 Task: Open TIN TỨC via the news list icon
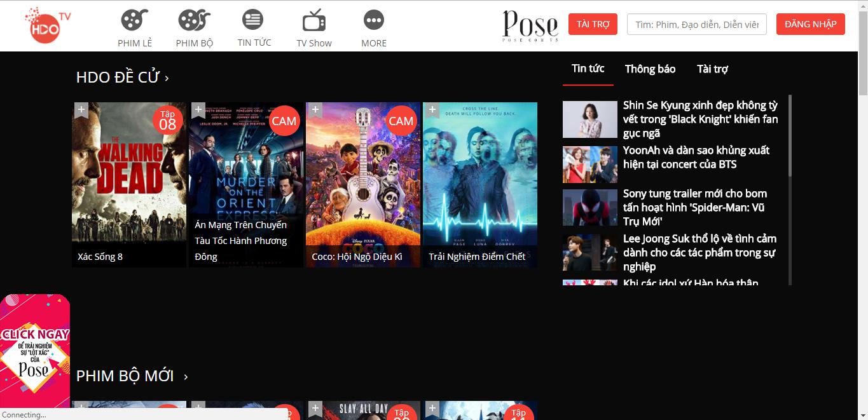252,19
